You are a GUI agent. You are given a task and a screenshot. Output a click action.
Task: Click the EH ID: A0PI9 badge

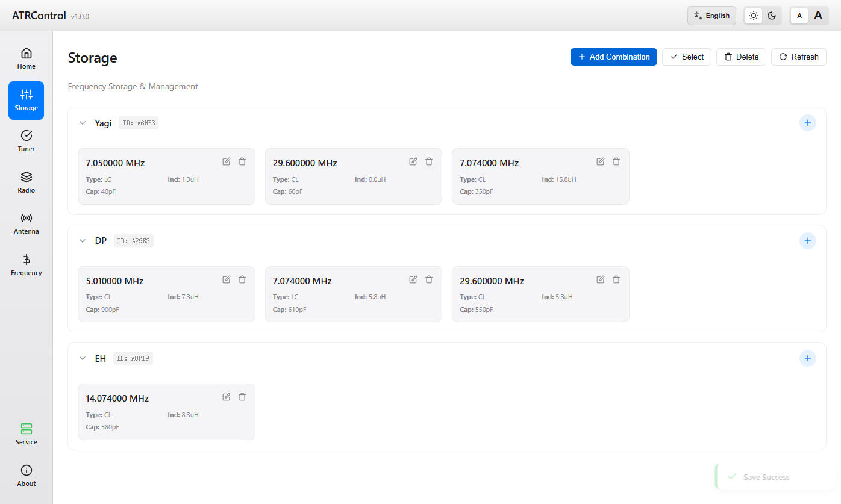(x=133, y=358)
